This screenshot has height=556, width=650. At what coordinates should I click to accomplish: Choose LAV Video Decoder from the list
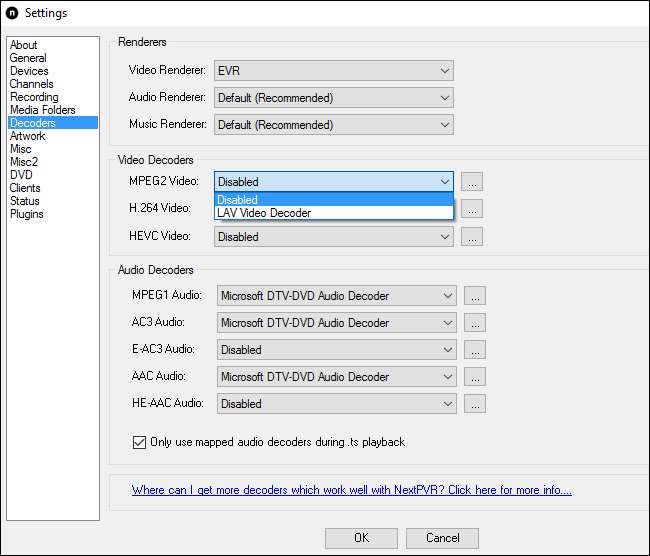click(x=264, y=213)
